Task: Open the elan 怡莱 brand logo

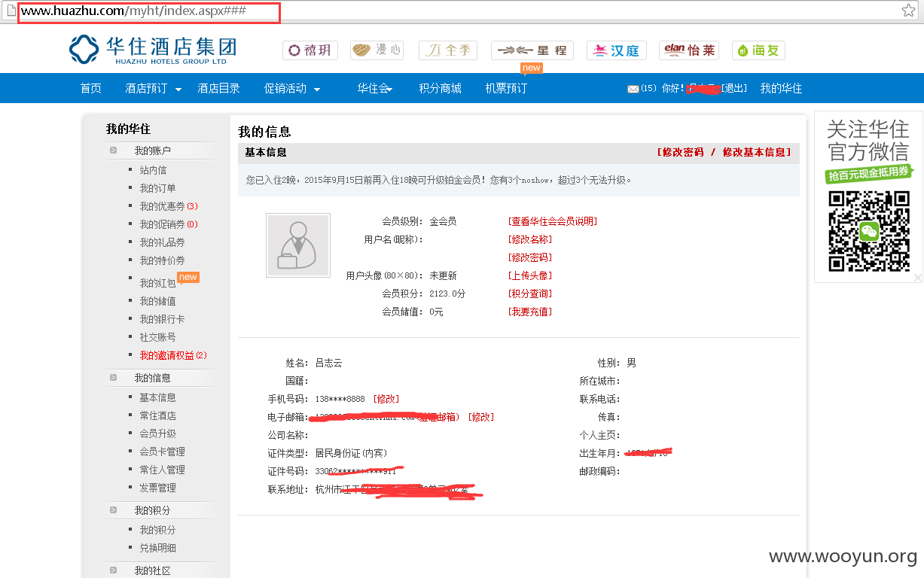Action: pos(689,50)
